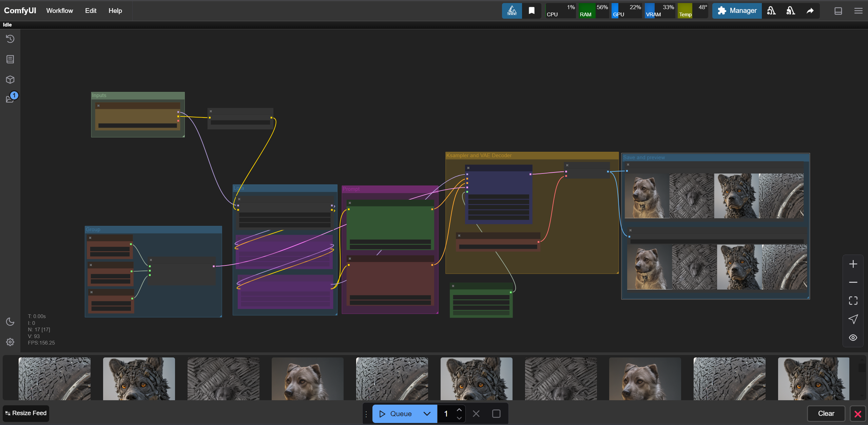Select first tire texture thumbnail in feed
The image size is (868, 425).
point(55,378)
